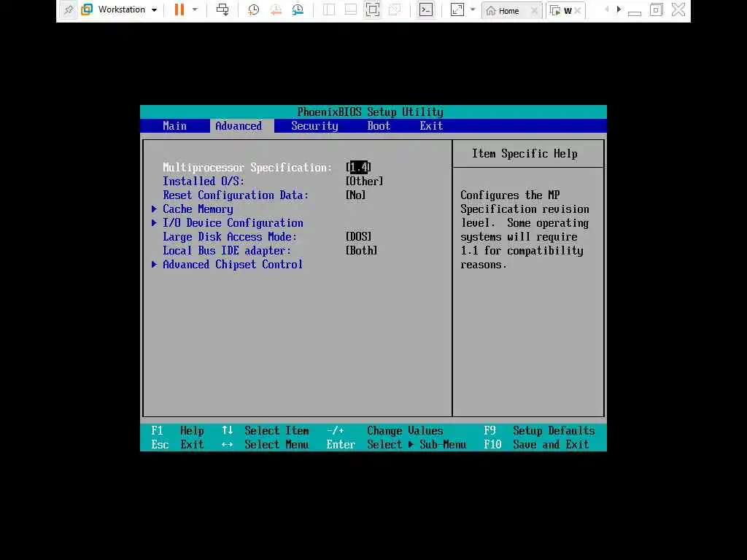
Task: Click F1 Help footer entry
Action: pyautogui.click(x=178, y=430)
